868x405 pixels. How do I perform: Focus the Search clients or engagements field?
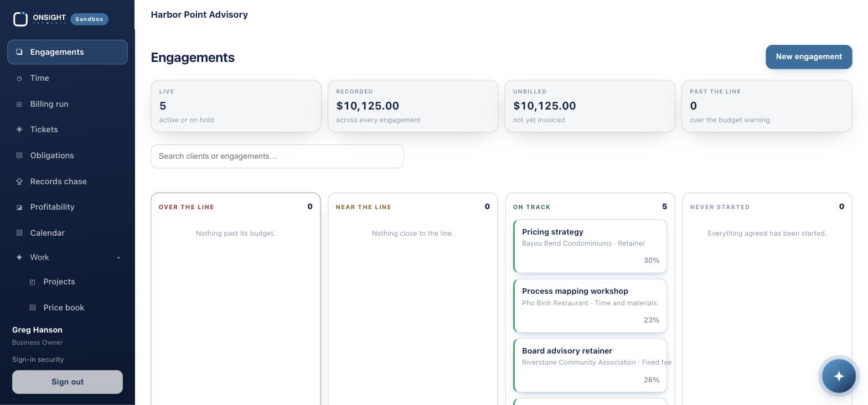coord(277,157)
